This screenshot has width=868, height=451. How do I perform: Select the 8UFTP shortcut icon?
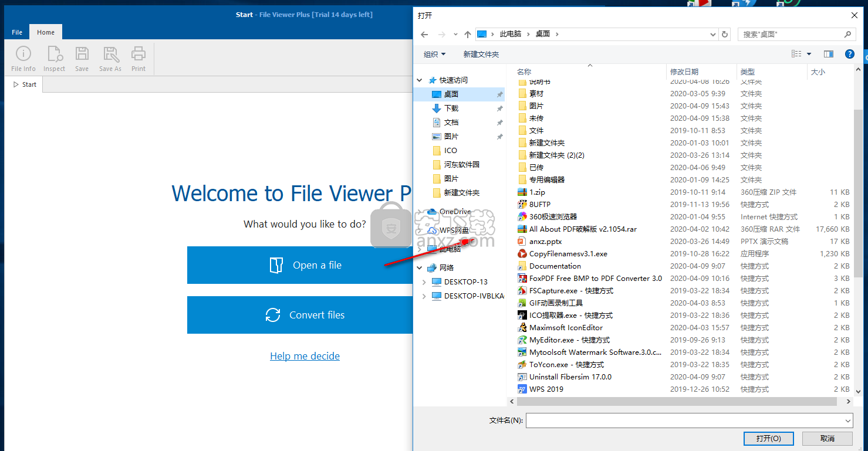point(522,205)
